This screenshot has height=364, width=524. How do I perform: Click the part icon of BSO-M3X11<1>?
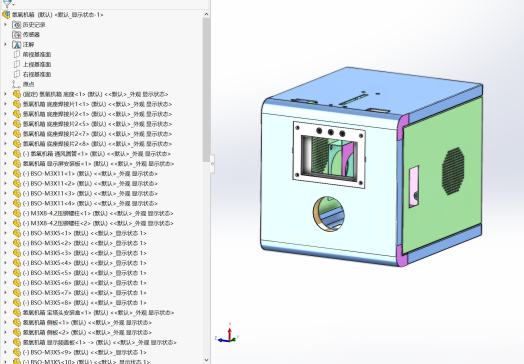17,173
